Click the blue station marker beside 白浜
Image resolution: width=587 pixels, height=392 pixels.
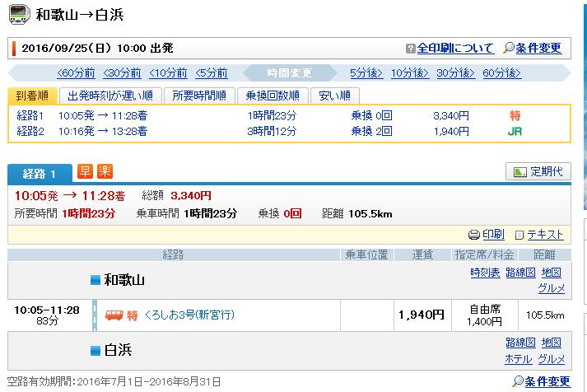tap(95, 350)
